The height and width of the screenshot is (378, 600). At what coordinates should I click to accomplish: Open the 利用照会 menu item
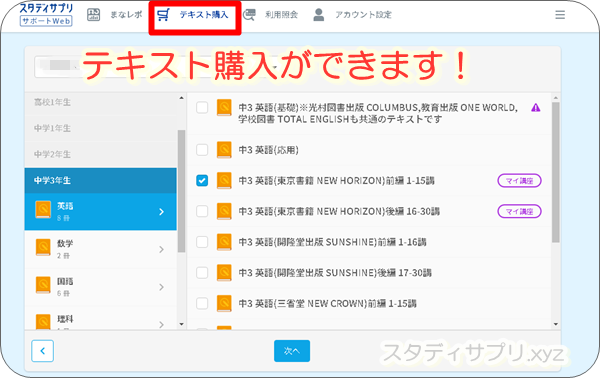pyautogui.click(x=281, y=15)
